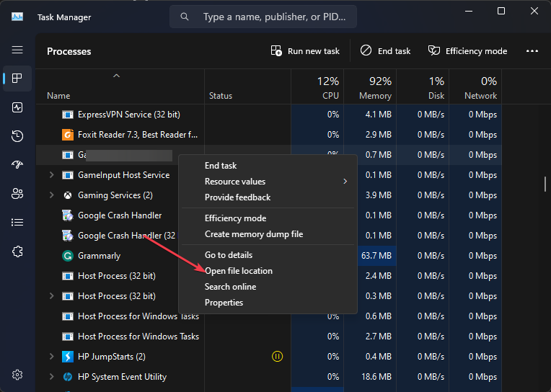Viewport: 551px width, 392px height.
Task: Expand the second Host Process (32 bit) row
Action: click(x=52, y=295)
